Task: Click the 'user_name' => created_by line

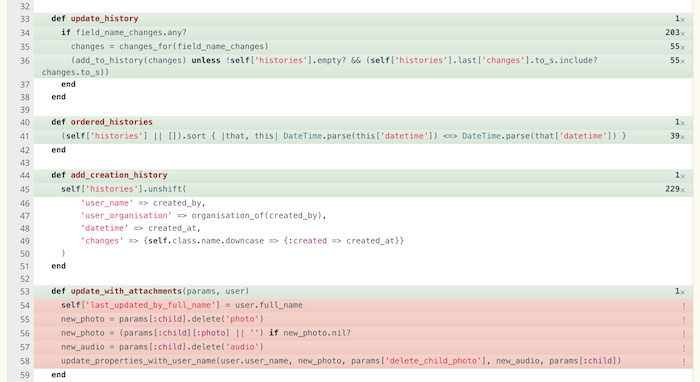Action: [x=363, y=203]
